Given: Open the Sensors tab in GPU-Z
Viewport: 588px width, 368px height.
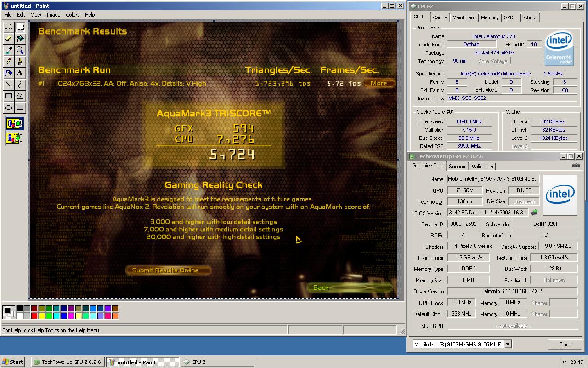Looking at the screenshot, I should point(458,167).
